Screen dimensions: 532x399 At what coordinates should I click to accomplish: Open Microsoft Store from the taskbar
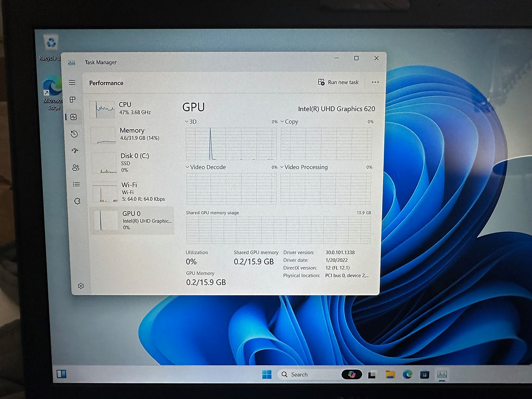tap(424, 375)
